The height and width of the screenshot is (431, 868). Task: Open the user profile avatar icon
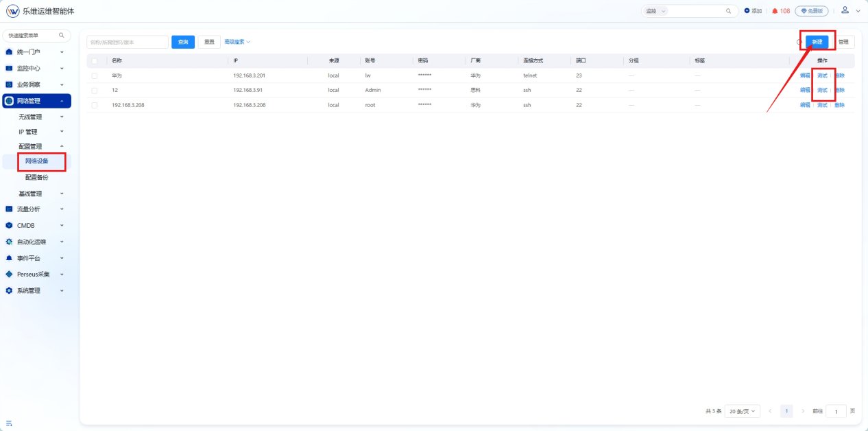click(845, 10)
